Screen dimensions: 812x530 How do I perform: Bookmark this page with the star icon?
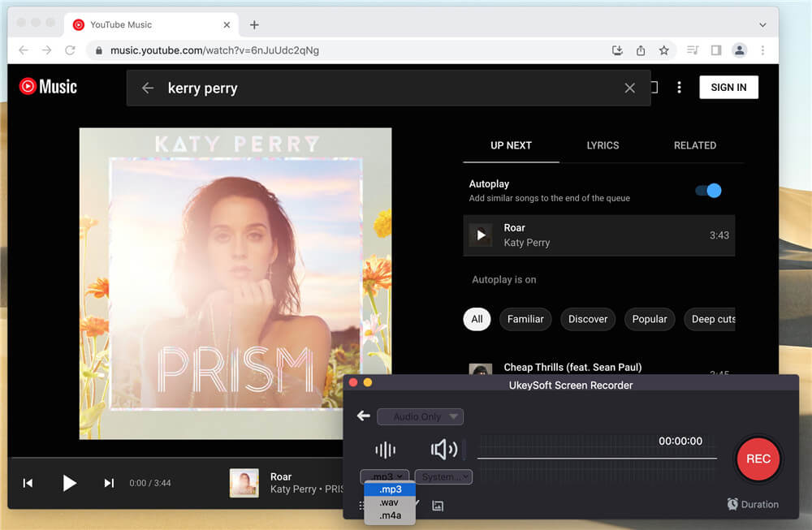click(x=664, y=50)
